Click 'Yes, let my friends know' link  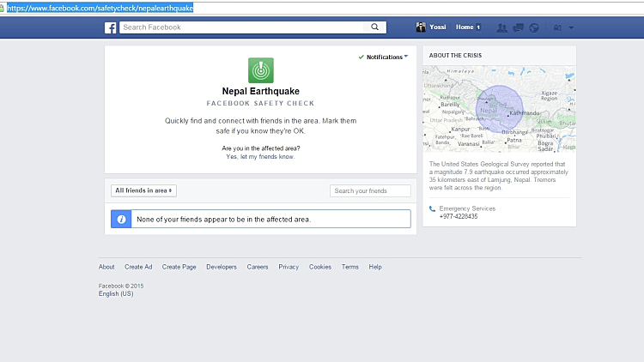click(x=260, y=157)
